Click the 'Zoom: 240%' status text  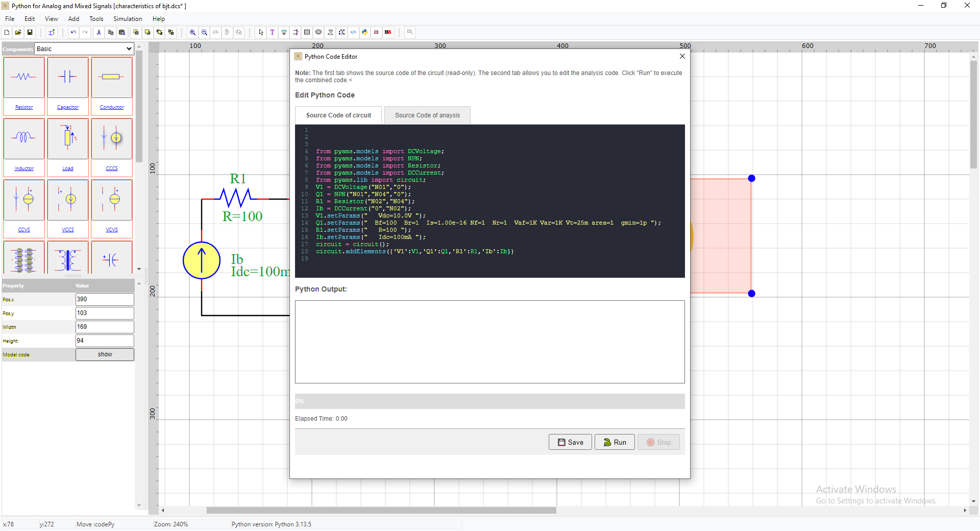171,524
